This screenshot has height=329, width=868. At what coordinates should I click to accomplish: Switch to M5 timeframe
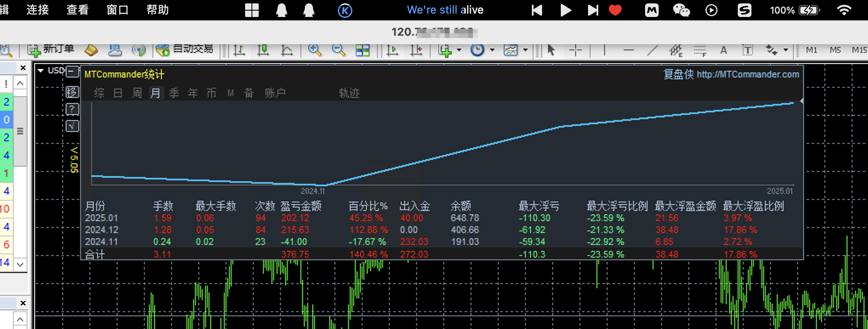pyautogui.click(x=835, y=50)
